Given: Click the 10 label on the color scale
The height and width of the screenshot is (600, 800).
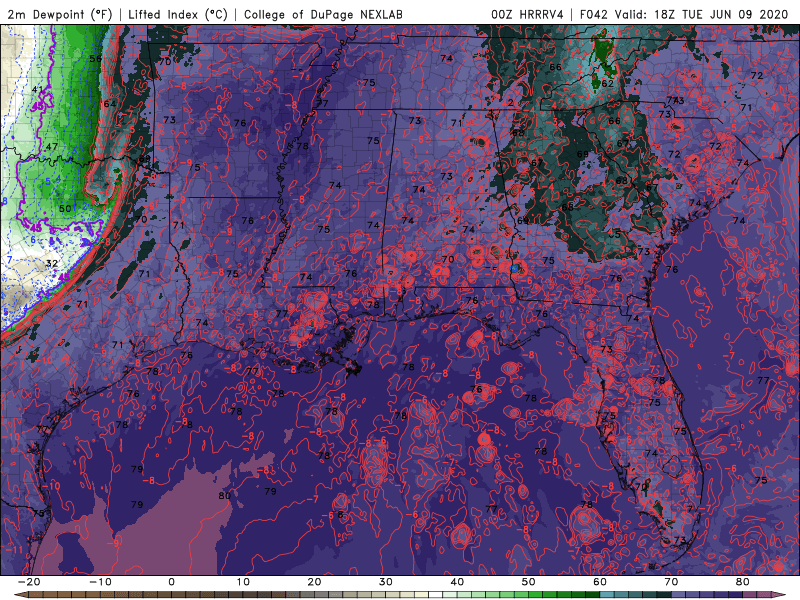Looking at the screenshot, I should (243, 582).
